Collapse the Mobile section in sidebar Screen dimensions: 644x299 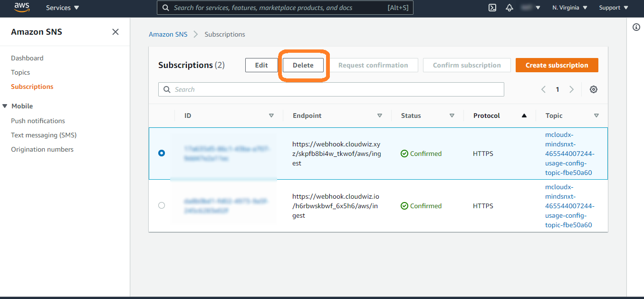(5, 106)
